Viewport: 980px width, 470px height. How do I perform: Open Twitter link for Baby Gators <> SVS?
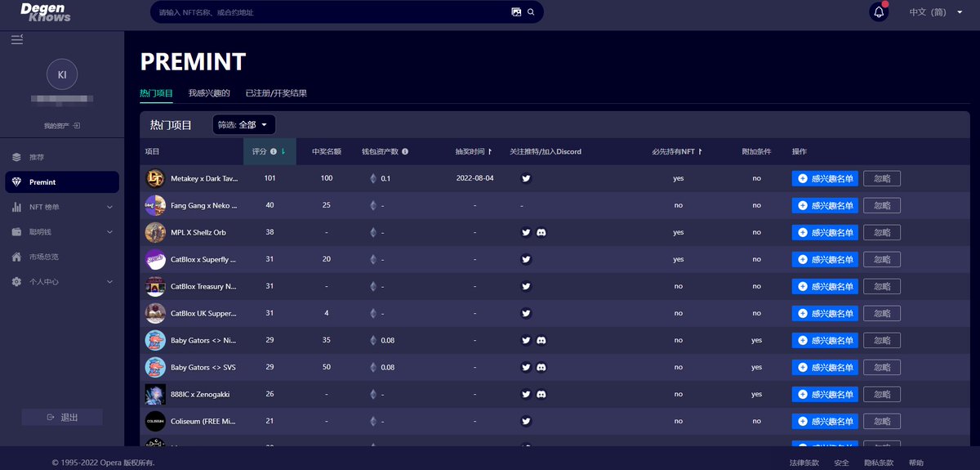click(x=527, y=367)
